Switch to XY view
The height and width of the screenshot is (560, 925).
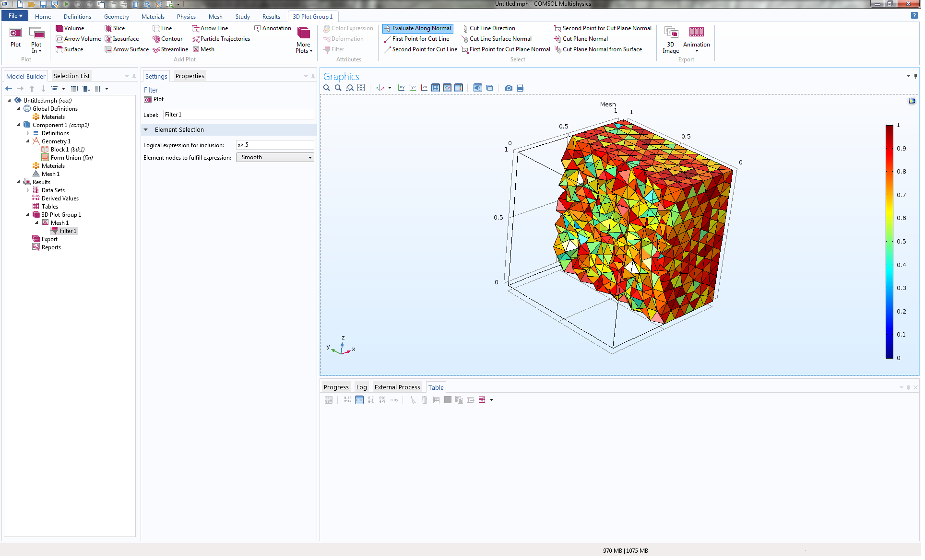401,88
